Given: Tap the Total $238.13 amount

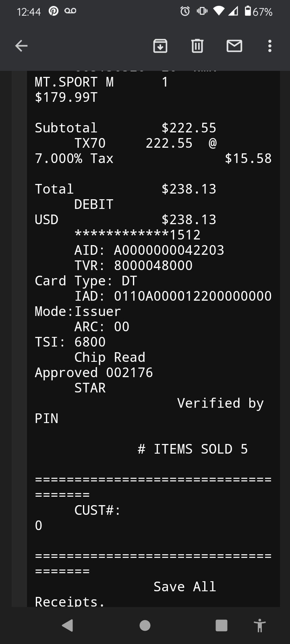Looking at the screenshot, I should [x=188, y=189].
